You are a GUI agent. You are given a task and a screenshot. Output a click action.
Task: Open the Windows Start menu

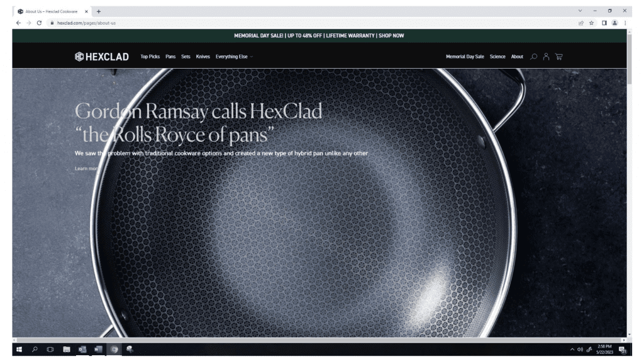pyautogui.click(x=19, y=350)
